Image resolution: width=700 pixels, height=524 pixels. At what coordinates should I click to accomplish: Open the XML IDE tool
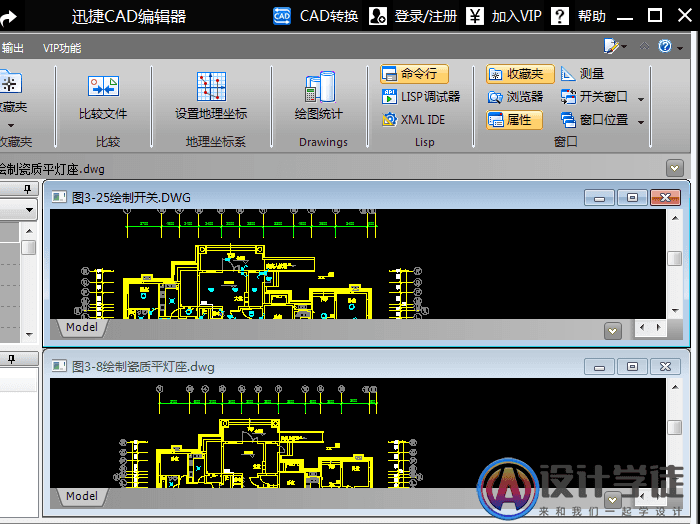tap(413, 120)
